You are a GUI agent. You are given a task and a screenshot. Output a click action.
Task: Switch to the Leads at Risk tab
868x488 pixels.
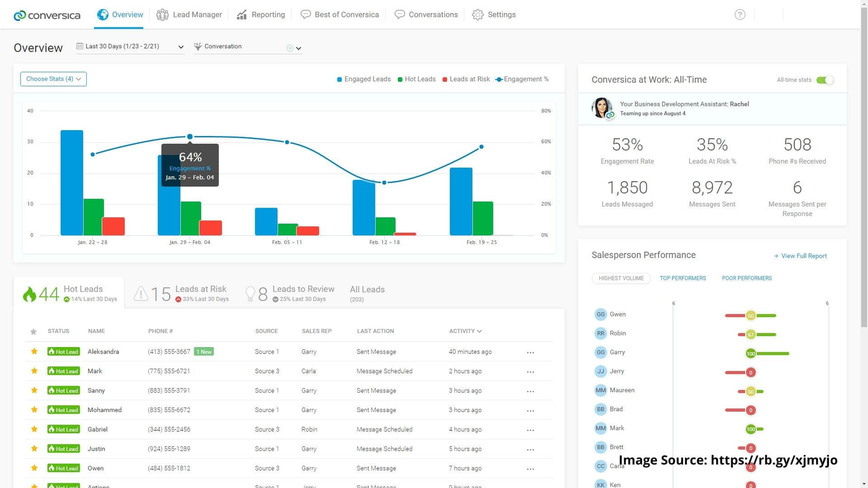pos(182,293)
